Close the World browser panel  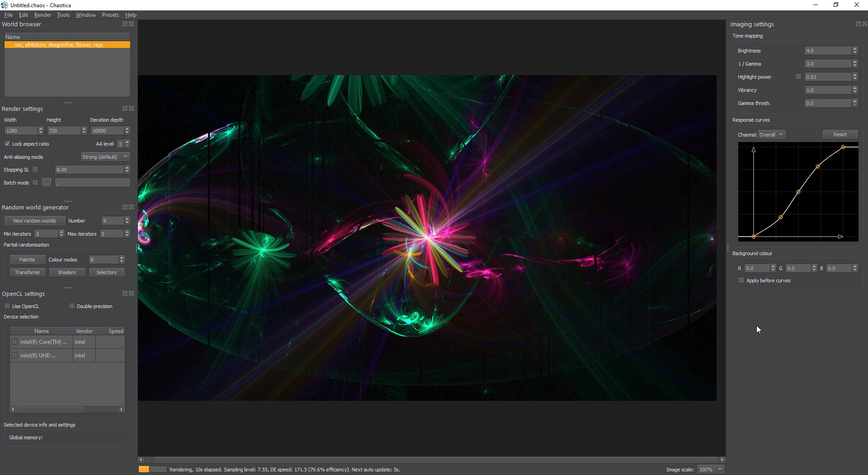tap(132, 24)
